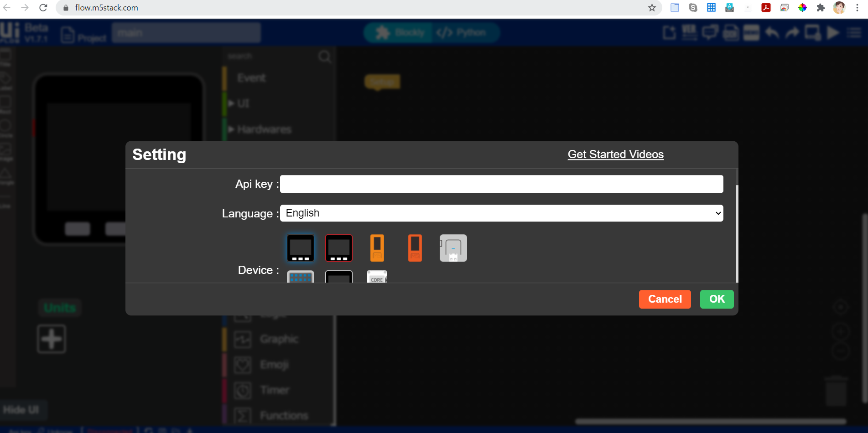
Task: Select the Graphic block category
Action: point(279,339)
